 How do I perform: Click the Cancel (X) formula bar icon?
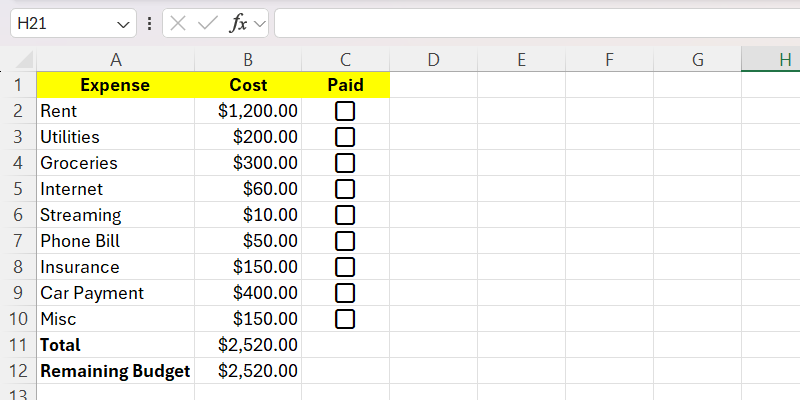click(x=179, y=23)
